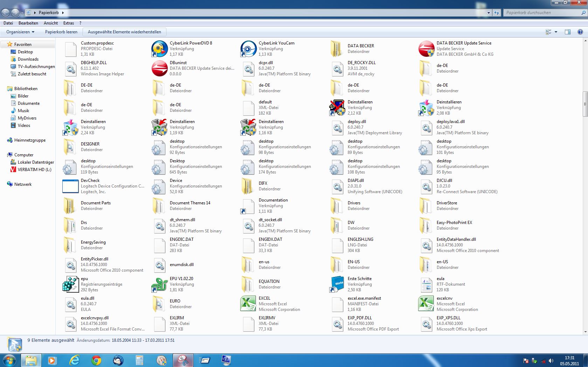Select Deinstallieren shortcut sized 2,12 KB
The width and height of the screenshot is (588, 367).
pos(337,108)
